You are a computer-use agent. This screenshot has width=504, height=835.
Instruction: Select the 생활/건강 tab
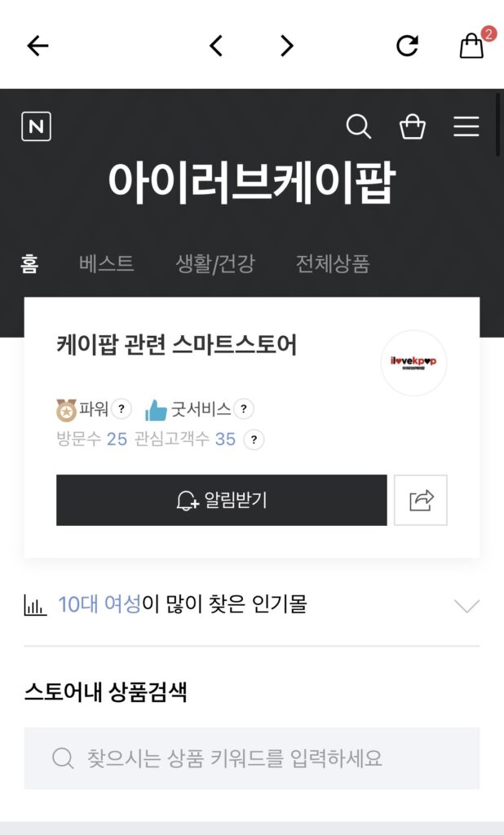(x=215, y=263)
